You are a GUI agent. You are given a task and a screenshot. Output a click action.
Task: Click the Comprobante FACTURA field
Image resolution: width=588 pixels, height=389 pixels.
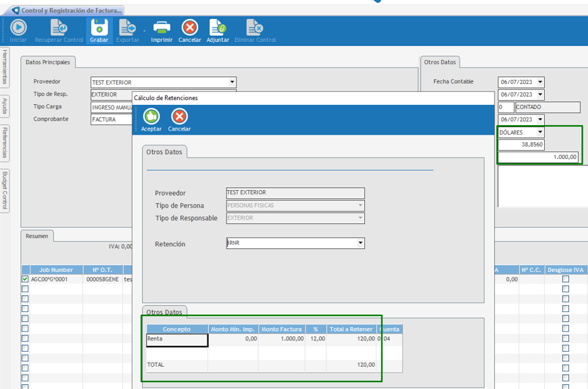pyautogui.click(x=112, y=119)
